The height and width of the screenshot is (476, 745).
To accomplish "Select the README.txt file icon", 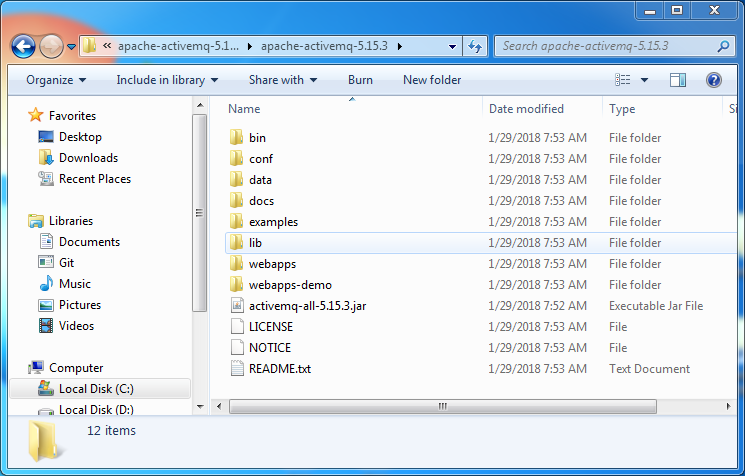I will 237,368.
